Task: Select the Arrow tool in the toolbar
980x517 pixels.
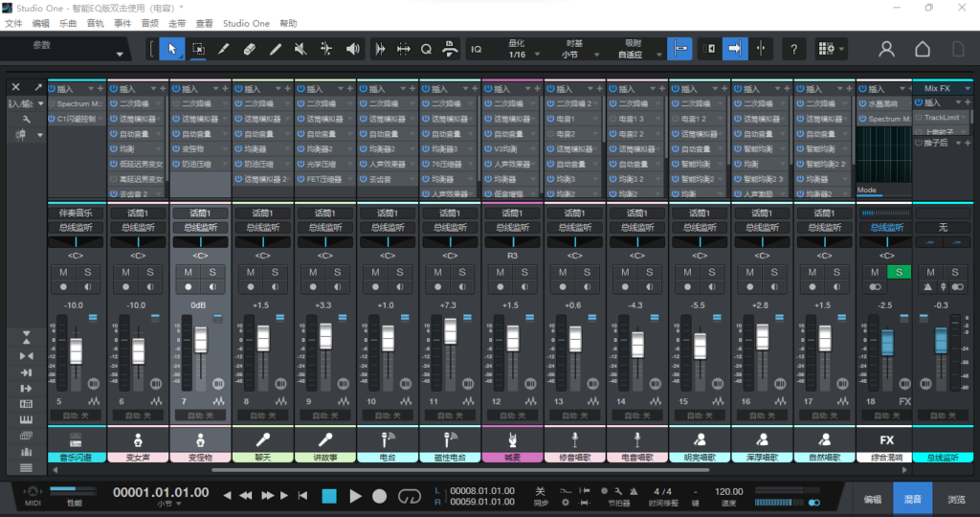Action: point(172,49)
